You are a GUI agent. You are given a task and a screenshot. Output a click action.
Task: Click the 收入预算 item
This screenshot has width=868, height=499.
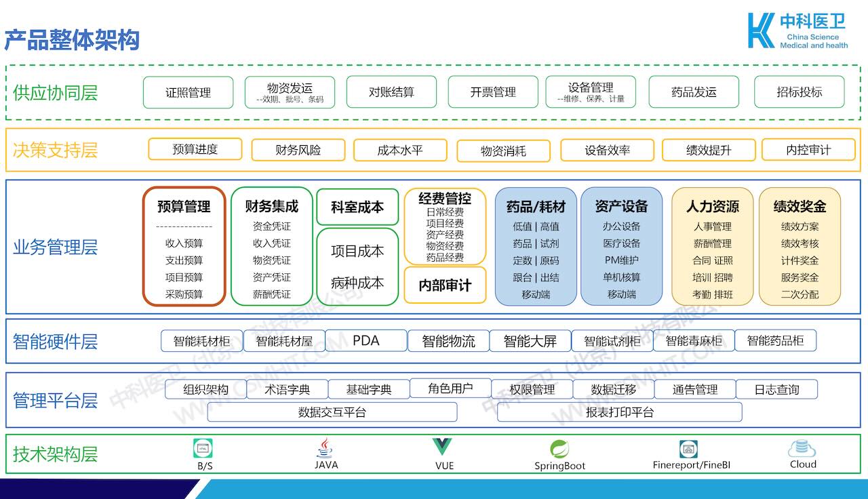(184, 243)
